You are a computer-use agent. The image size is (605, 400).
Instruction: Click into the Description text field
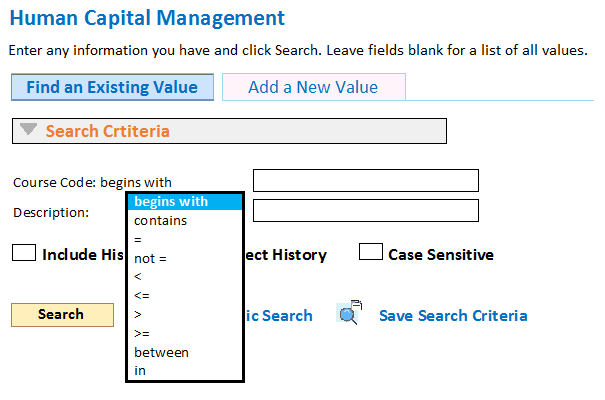366,210
